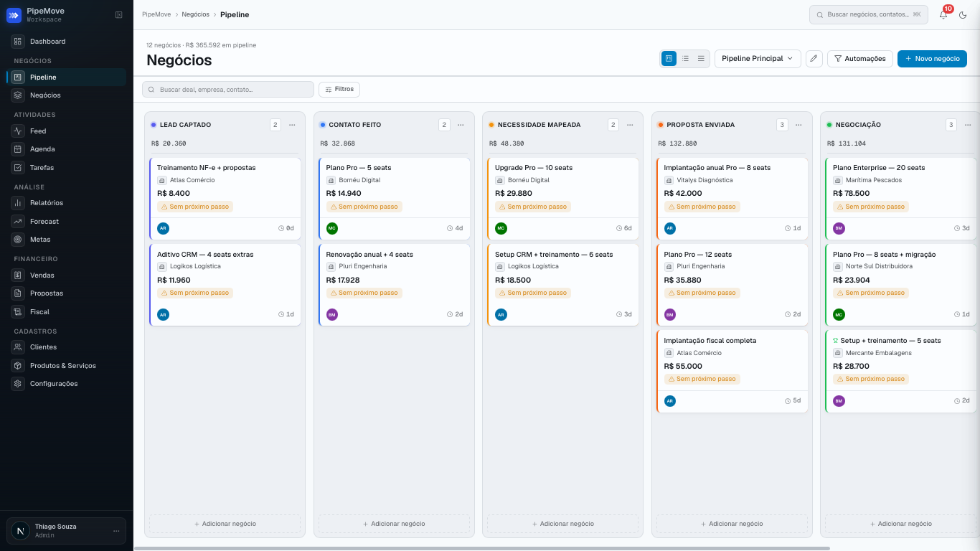The image size is (980, 551).
Task: Toggle dark mode moon icon
Action: pyautogui.click(x=963, y=15)
